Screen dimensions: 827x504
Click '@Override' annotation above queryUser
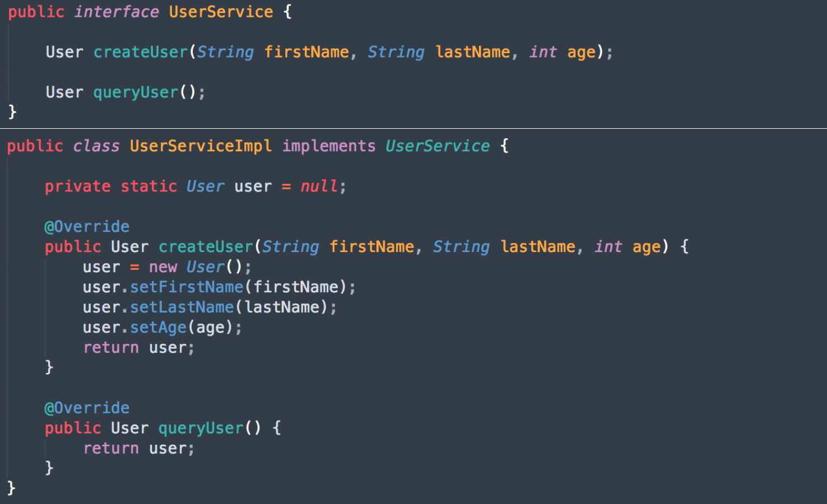point(87,408)
